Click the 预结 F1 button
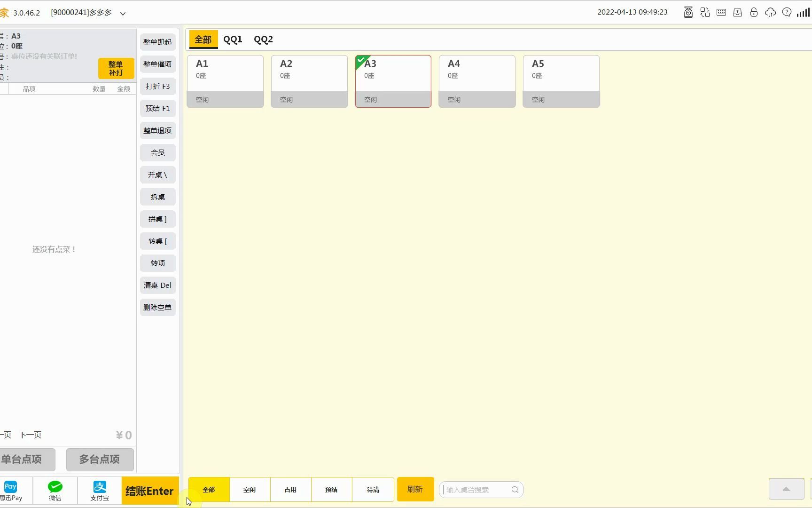812x508 pixels. (158, 108)
